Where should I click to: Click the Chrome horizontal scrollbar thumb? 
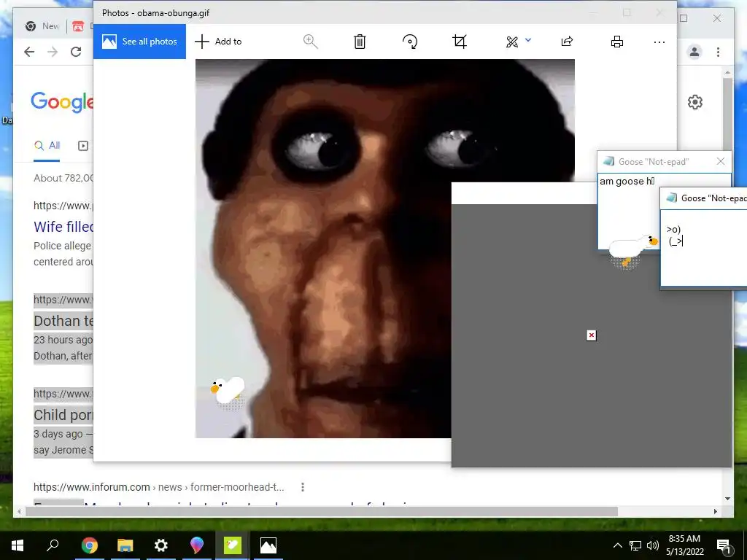[x=322, y=511]
